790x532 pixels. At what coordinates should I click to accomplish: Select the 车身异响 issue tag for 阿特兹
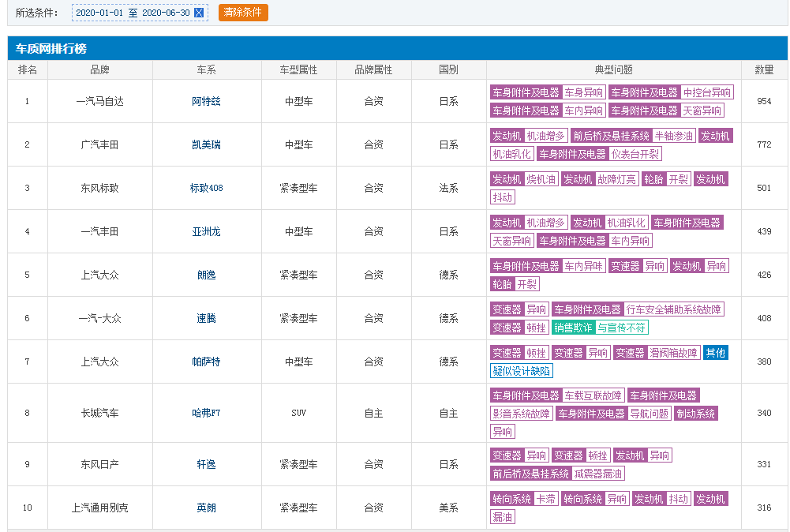coord(583,92)
